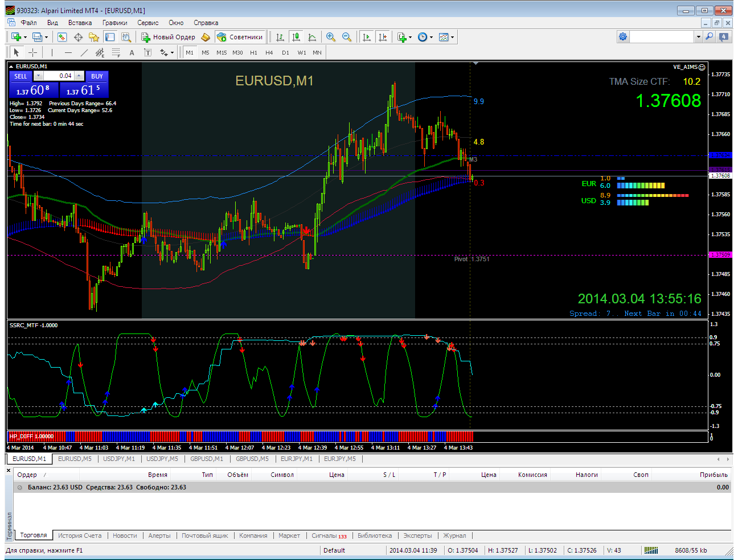
Task: Select the H4 timeframe
Action: pos(269,52)
